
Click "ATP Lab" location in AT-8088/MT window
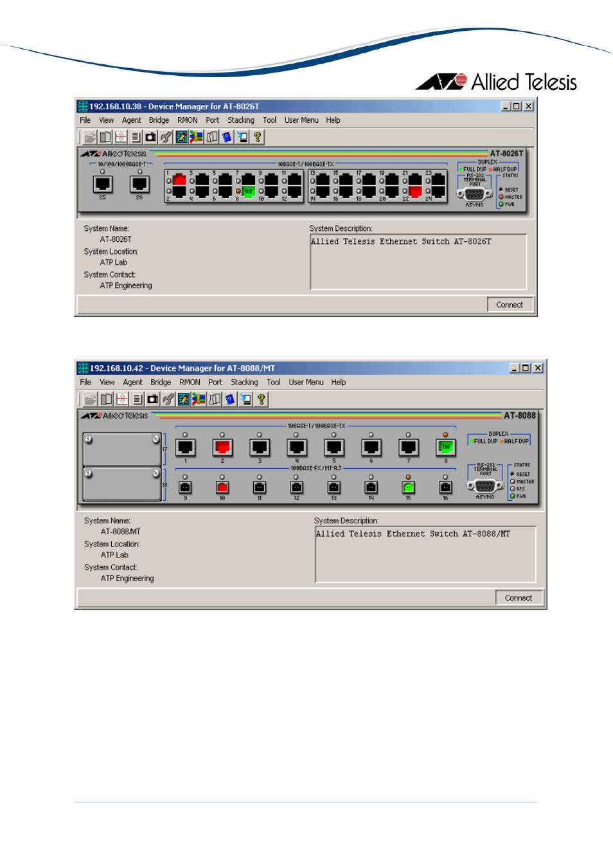114,555
